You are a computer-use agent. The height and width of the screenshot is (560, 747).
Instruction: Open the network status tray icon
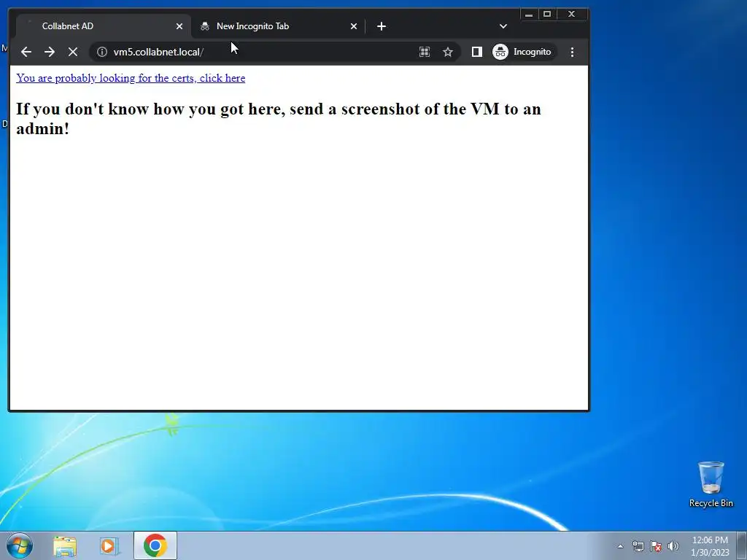[x=638, y=546]
